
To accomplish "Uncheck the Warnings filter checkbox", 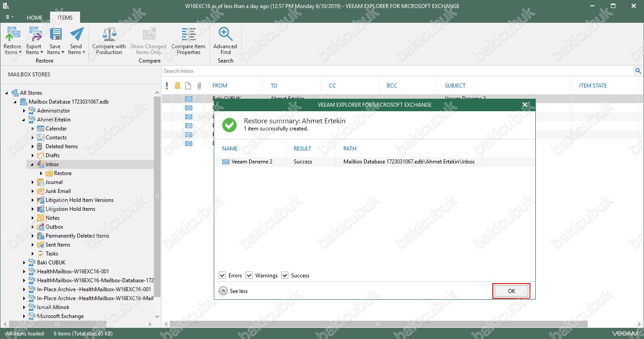I will coord(249,276).
